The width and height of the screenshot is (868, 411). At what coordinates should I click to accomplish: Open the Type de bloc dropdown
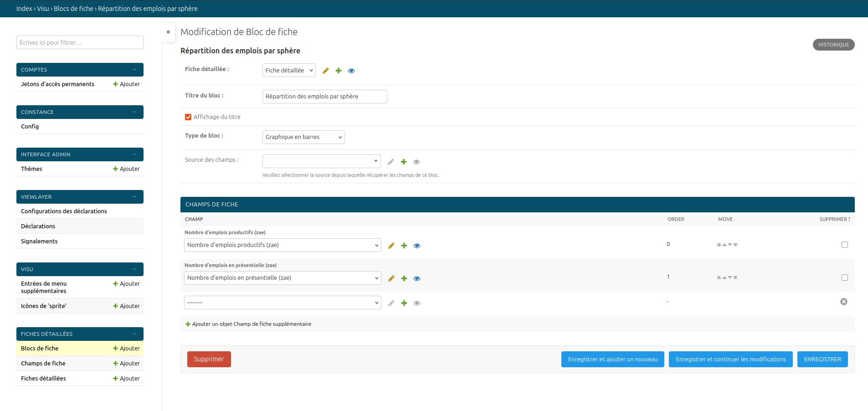303,137
